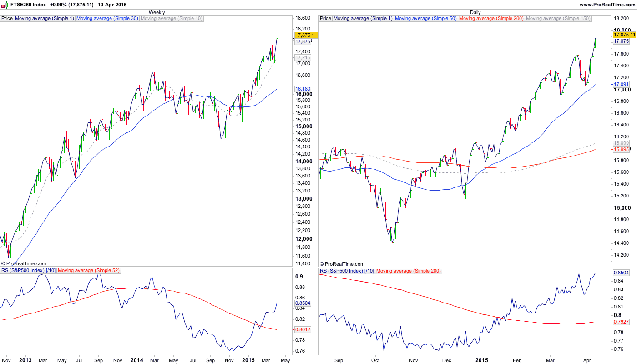The width and height of the screenshot is (637, 364).
Task: Click the red 0.7927 RS average value tag
Action: [x=622, y=323]
